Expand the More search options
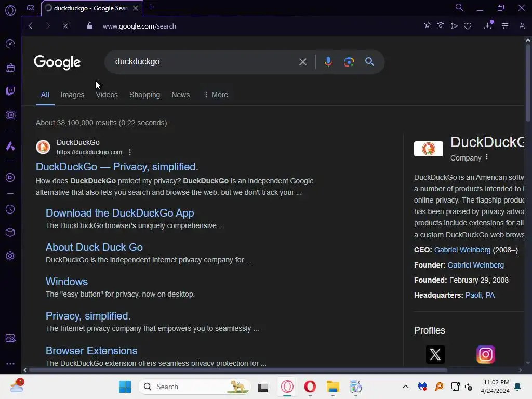Viewport: 532px width, 399px height. pyautogui.click(x=216, y=95)
